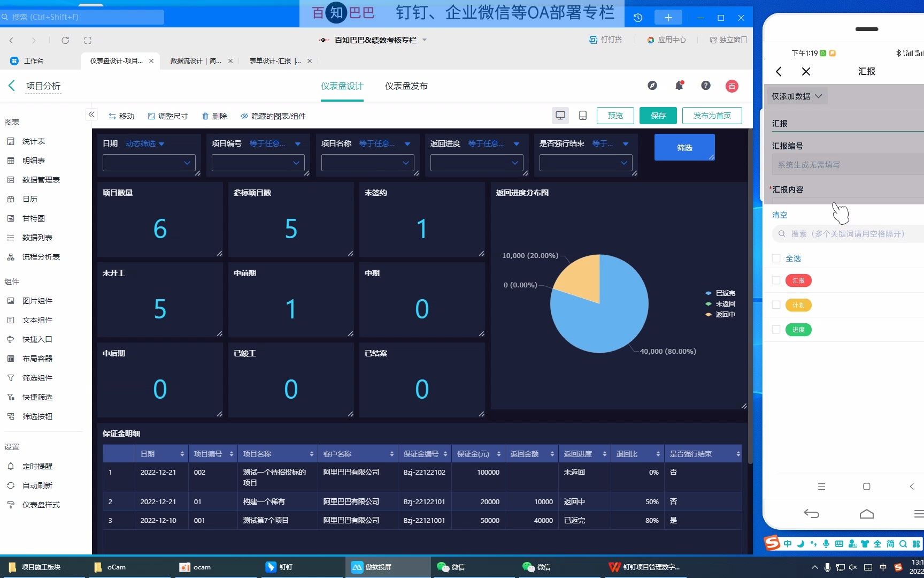Open the 项目名称 filter value dropdown
This screenshot has height=578, width=924.
tap(368, 163)
